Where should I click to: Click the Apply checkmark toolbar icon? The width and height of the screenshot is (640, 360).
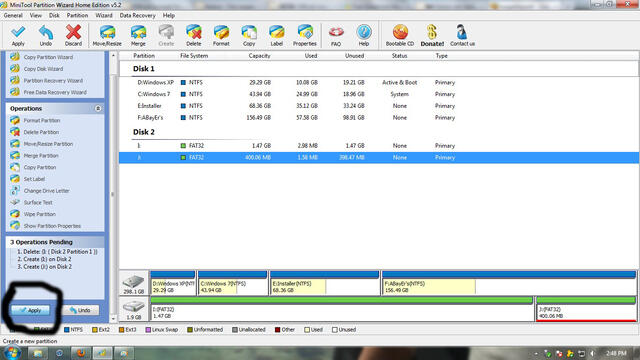[x=18, y=36]
